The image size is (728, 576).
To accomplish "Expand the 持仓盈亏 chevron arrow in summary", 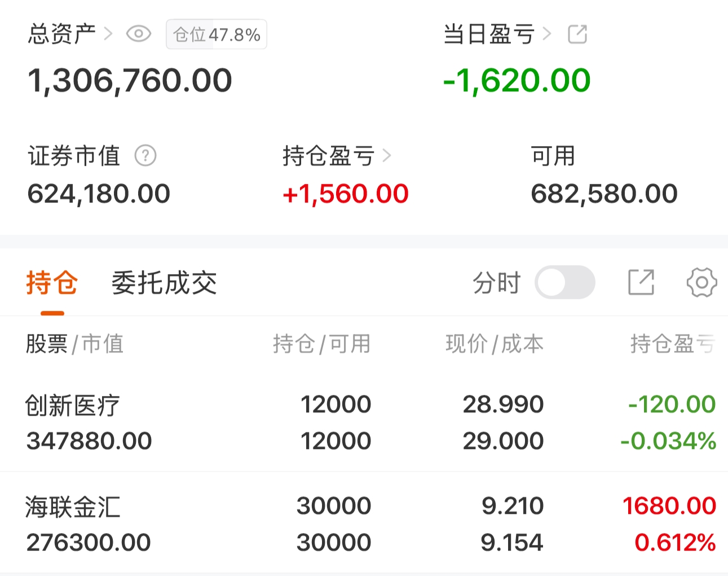I will tap(387, 156).
